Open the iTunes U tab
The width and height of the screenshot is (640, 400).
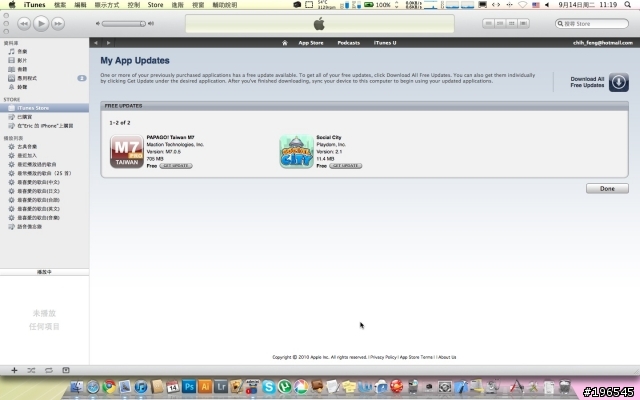385,43
